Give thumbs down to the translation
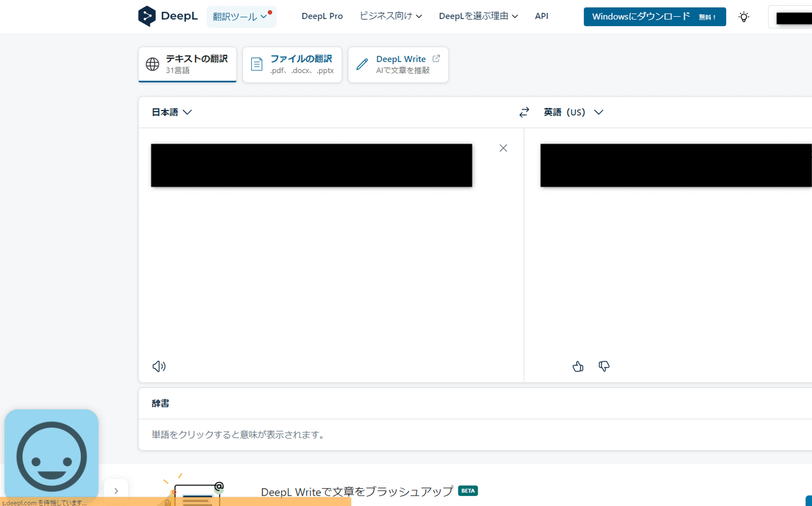This screenshot has height=506, width=812. (x=604, y=366)
